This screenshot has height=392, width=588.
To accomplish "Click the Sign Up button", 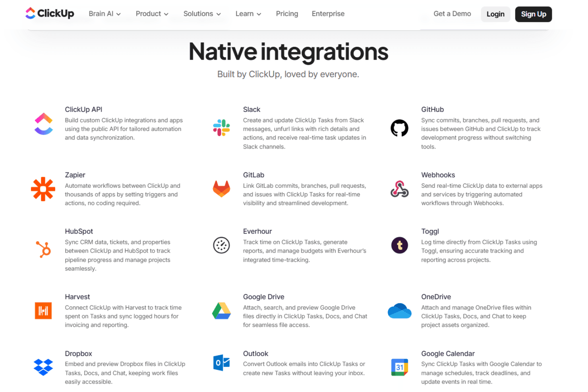I will coord(533,14).
